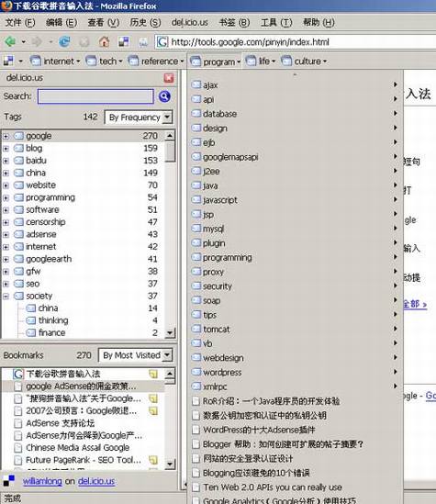The height and width of the screenshot is (504, 436).
Task: Open the 帮助 (H) menu
Action: (x=319, y=23)
